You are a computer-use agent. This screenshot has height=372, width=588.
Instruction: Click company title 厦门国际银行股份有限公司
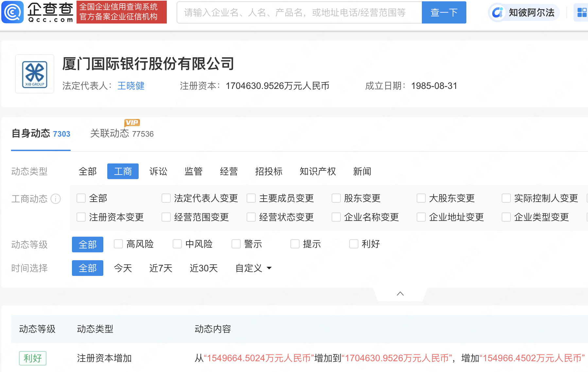[x=148, y=64]
